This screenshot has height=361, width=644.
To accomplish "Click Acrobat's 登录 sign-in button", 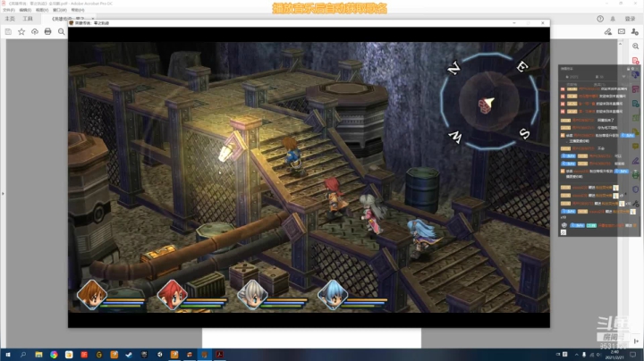I will 630,19.
